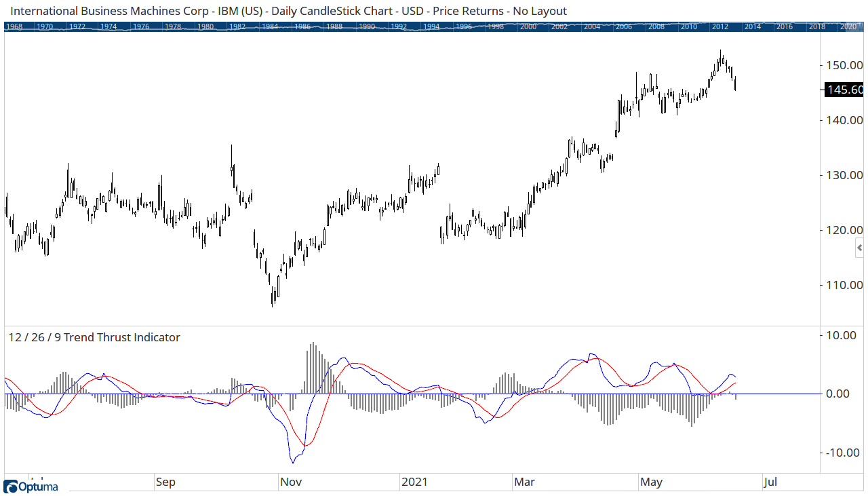Click the Sep date axis label
The height and width of the screenshot is (496, 868).
click(x=165, y=482)
